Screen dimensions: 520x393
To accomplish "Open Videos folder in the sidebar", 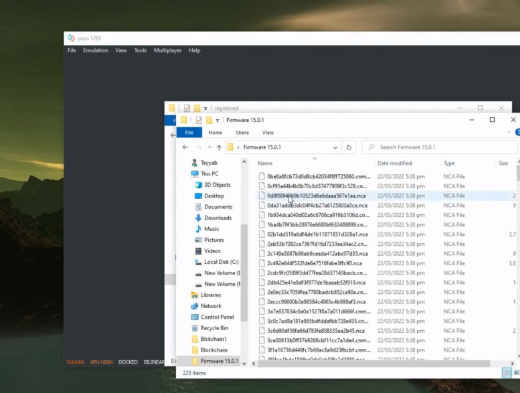I will pos(212,251).
